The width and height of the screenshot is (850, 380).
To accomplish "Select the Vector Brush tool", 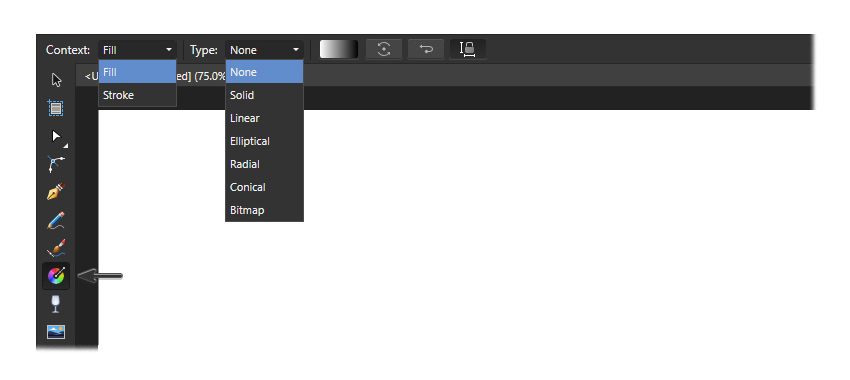I will [56, 248].
